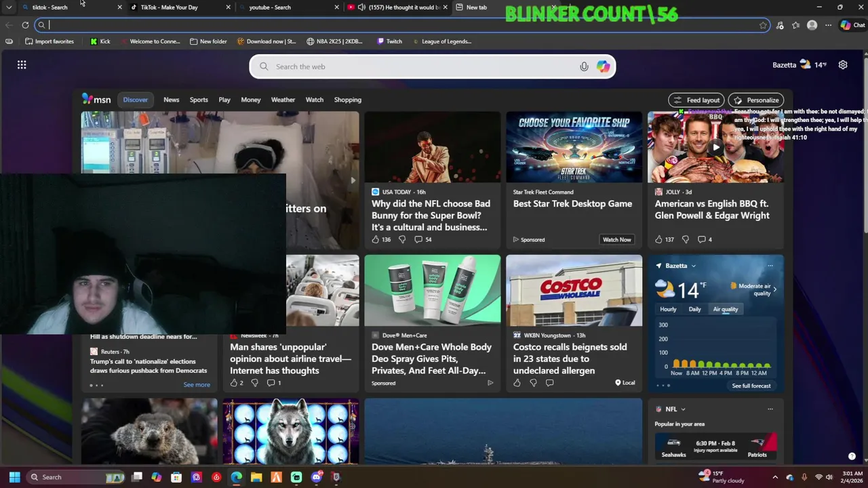Open the tab search dropdown arrow

(9, 7)
